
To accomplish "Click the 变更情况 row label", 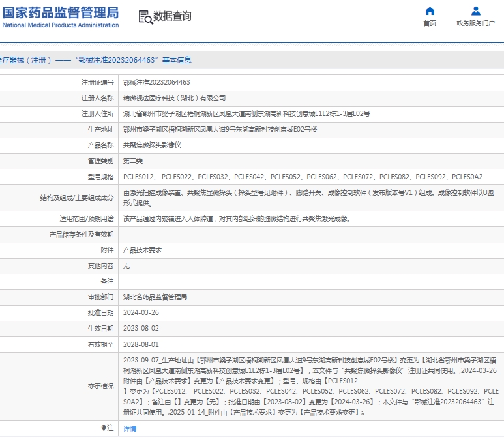I will [x=100, y=386].
